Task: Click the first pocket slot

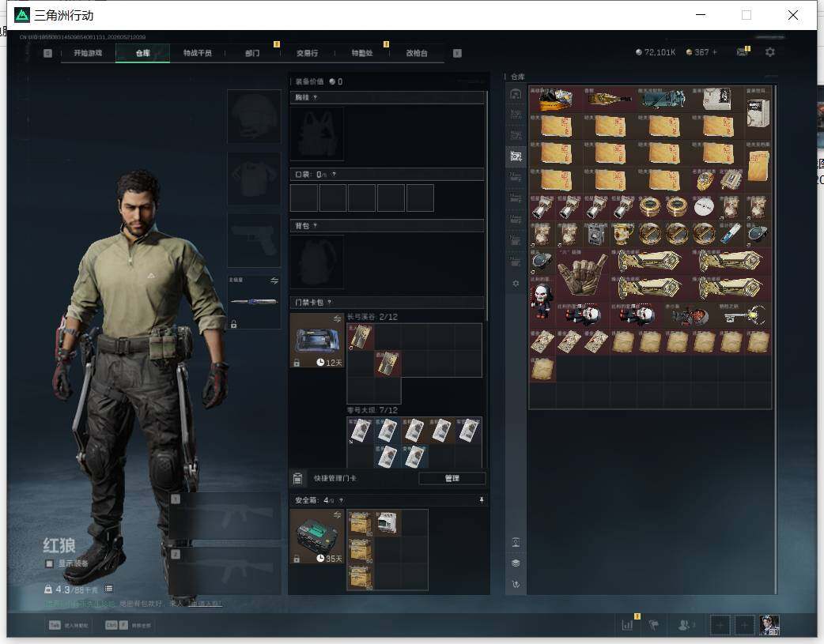Action: point(304,198)
